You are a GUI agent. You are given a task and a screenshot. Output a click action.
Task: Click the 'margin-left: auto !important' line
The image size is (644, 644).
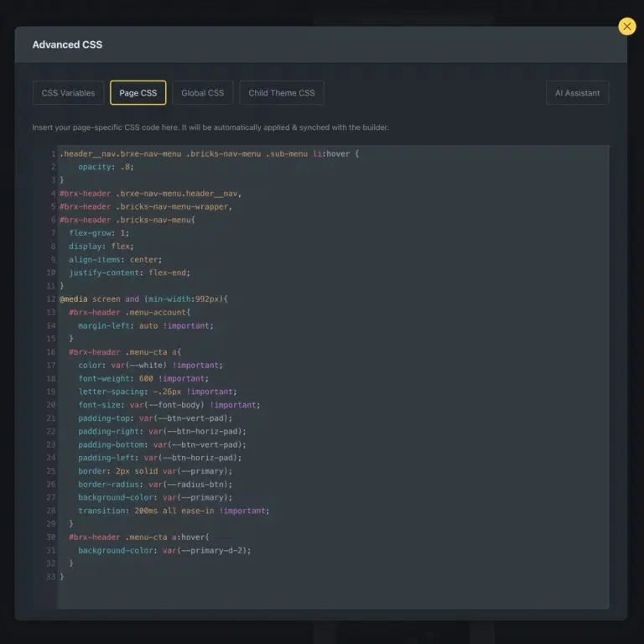146,325
